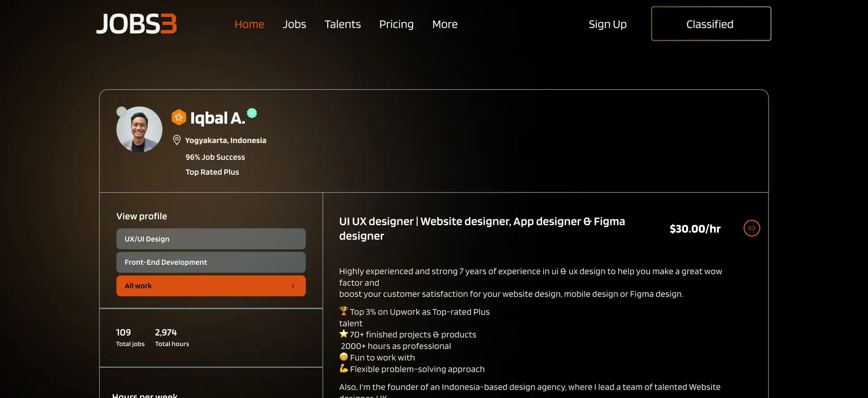Click the chevron on All work
868x398 pixels.
293,286
